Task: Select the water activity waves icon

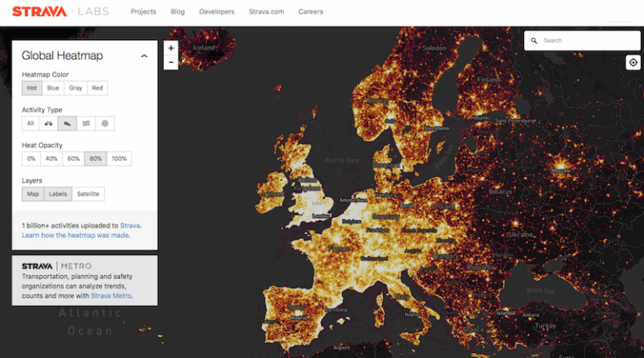Action: point(86,123)
